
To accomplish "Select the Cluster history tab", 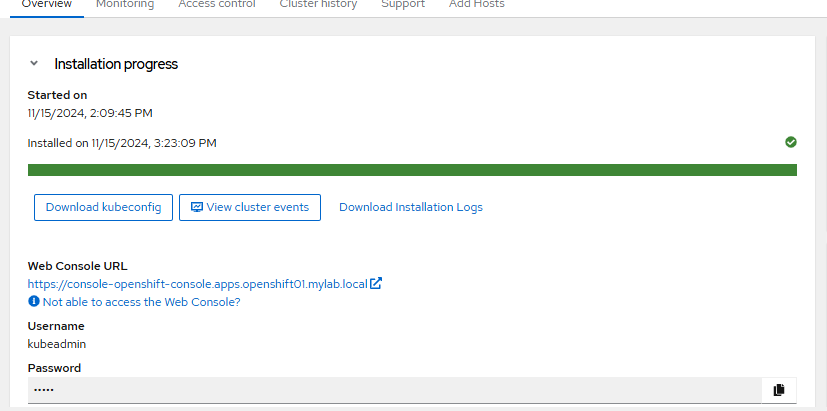I will click(318, 4).
